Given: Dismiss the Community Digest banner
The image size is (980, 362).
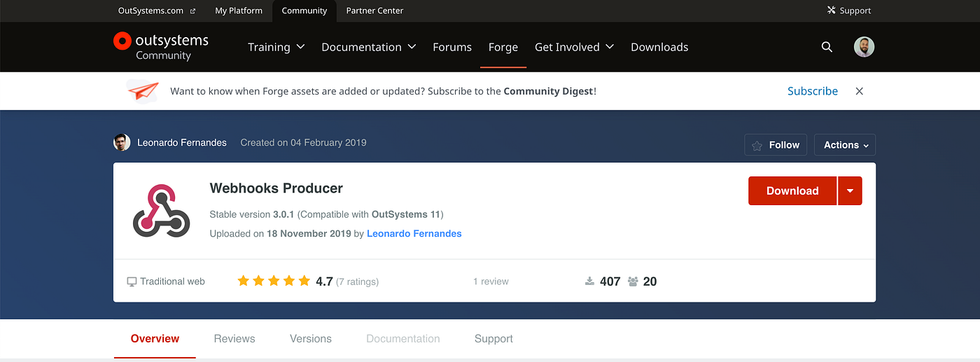Looking at the screenshot, I should tap(860, 91).
